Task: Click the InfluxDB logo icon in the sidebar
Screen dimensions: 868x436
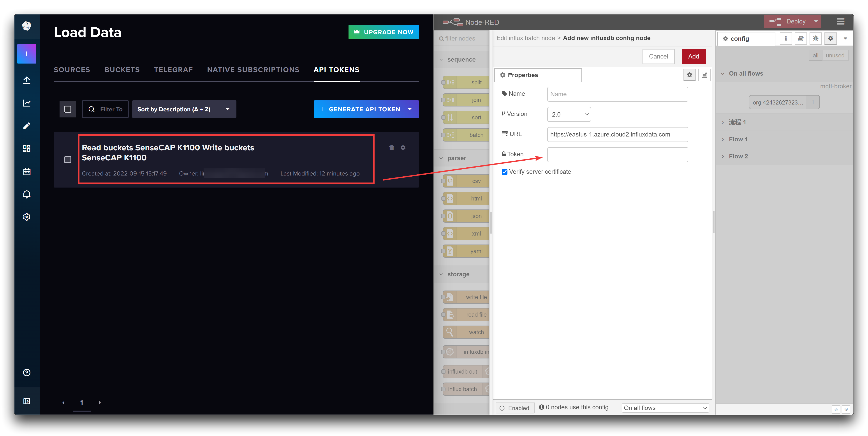Action: tap(27, 26)
